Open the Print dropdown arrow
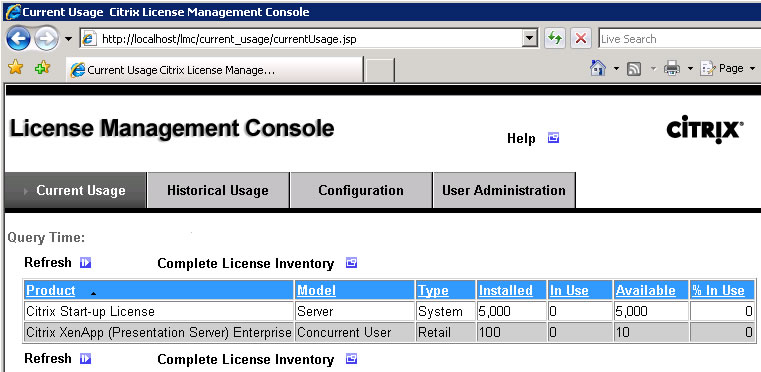Image resolution: width=761 pixels, height=372 pixels. click(x=690, y=69)
